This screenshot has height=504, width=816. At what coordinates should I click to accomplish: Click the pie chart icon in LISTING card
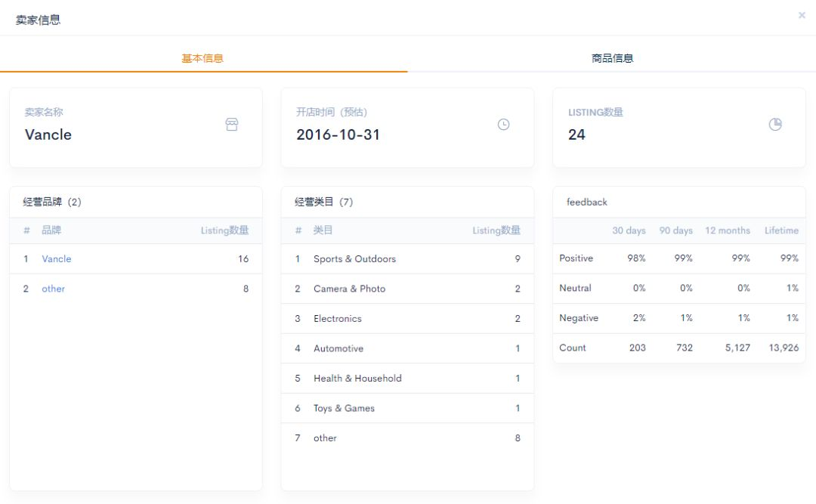point(775,125)
